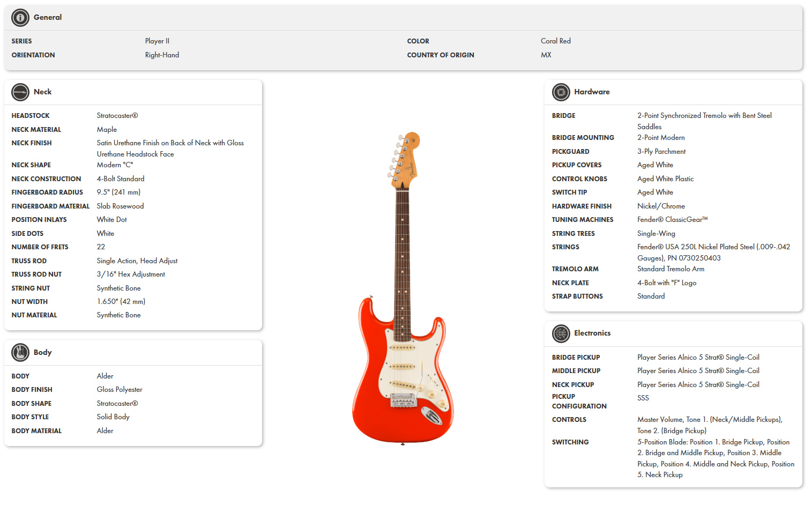This screenshot has width=812, height=505.
Task: Click bridge mounting value '2-Point Modern'
Action: [x=661, y=137]
